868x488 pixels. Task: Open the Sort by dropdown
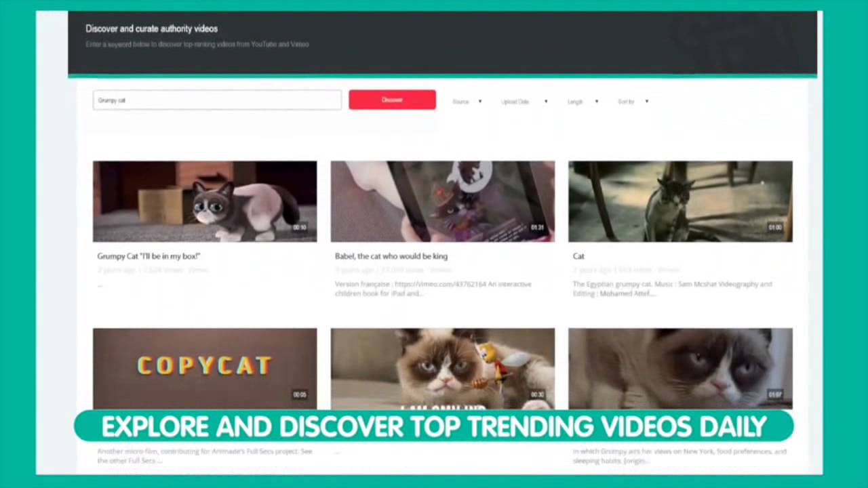(633, 102)
